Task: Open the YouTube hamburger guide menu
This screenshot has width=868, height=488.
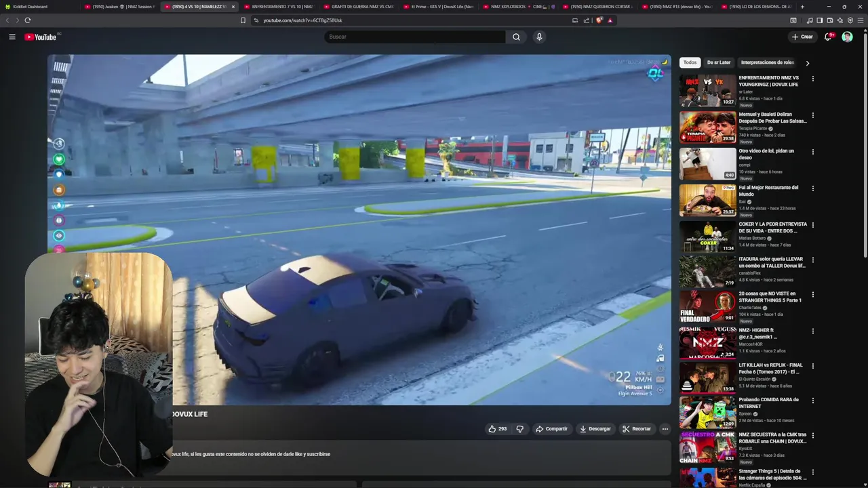Action: coord(12,37)
